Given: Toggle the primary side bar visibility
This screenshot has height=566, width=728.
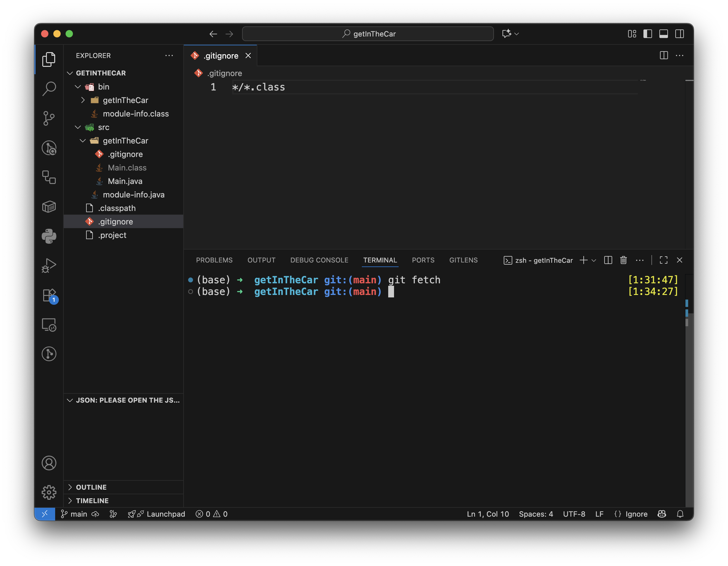Looking at the screenshot, I should point(647,34).
